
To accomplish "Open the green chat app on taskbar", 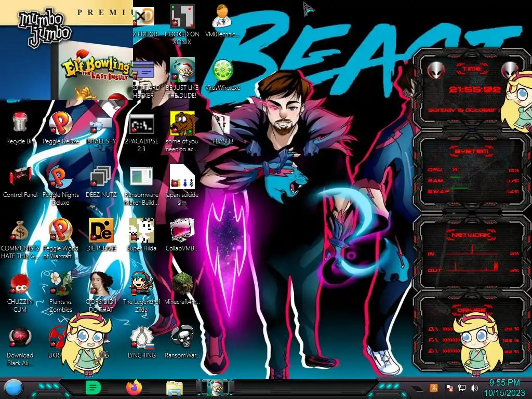I will pyautogui.click(x=93, y=388).
